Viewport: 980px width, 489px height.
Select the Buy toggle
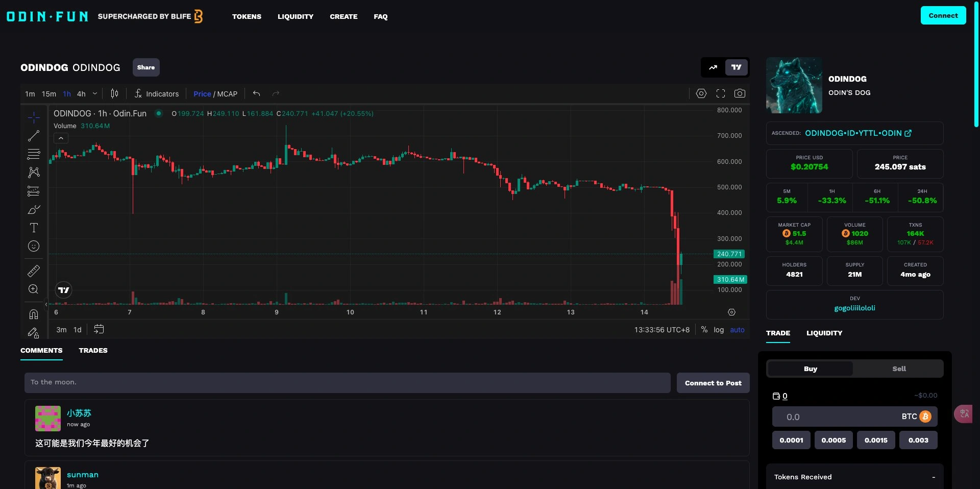click(x=811, y=369)
